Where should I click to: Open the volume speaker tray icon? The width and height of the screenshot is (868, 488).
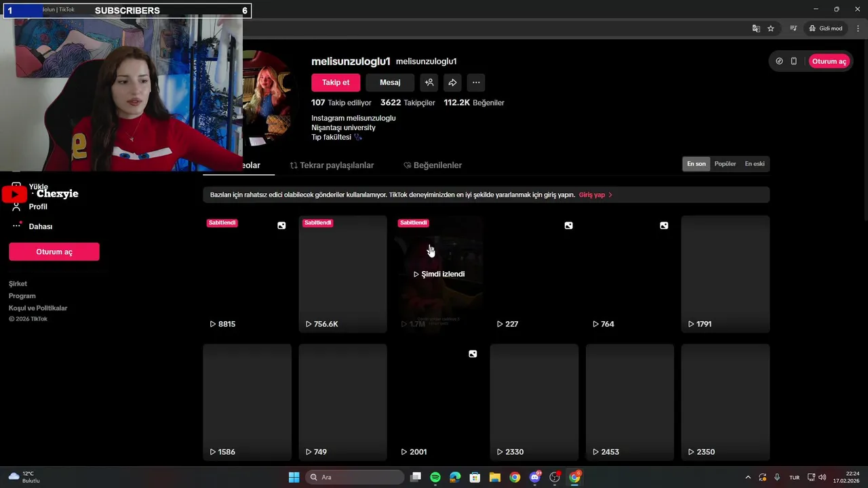tap(822, 477)
